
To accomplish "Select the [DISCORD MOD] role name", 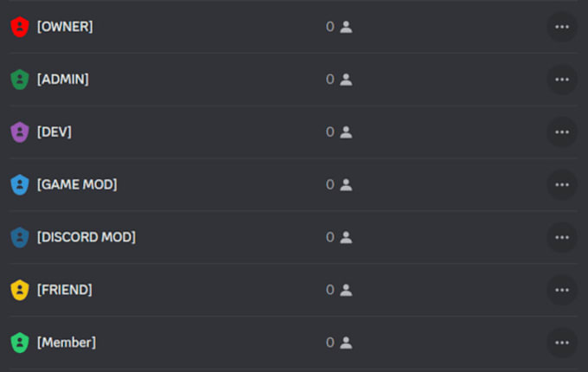I will [x=86, y=237].
